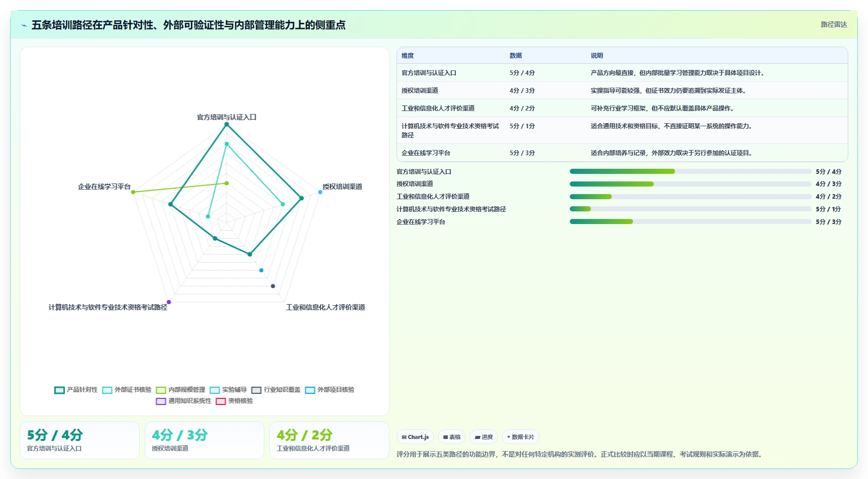Image resolution: width=868 pixels, height=479 pixels.
Task: Click the 表格 tag chip
Action: click(x=452, y=437)
